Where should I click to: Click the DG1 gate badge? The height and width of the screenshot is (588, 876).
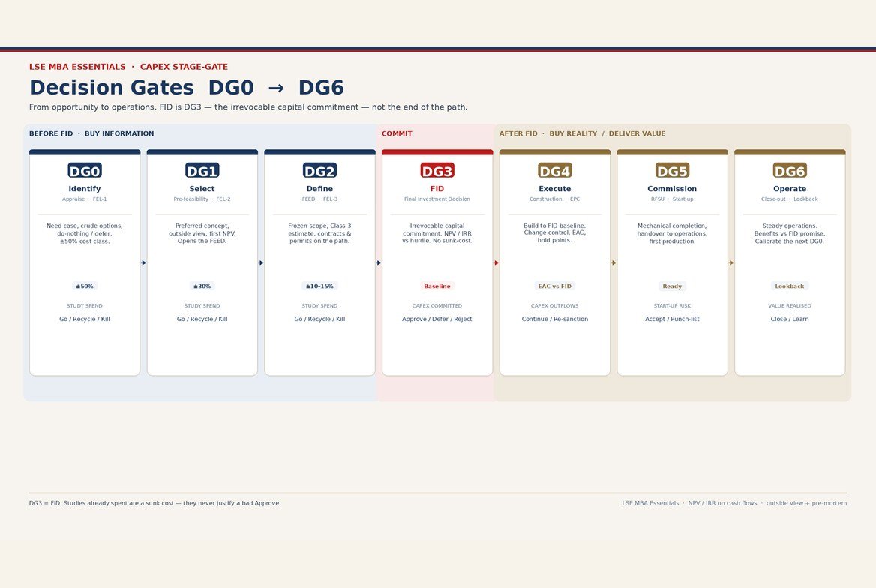pos(202,170)
